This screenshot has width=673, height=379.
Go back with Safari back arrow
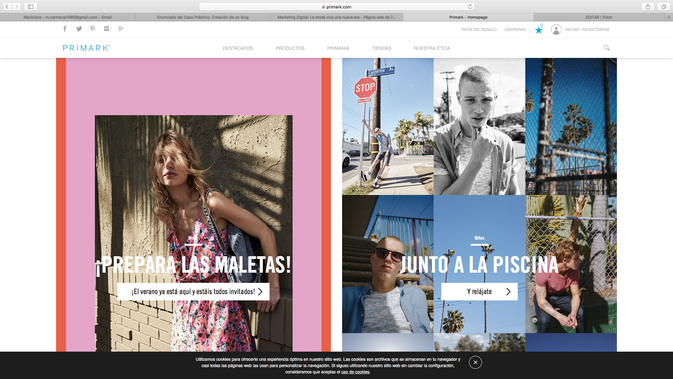tap(7, 6)
